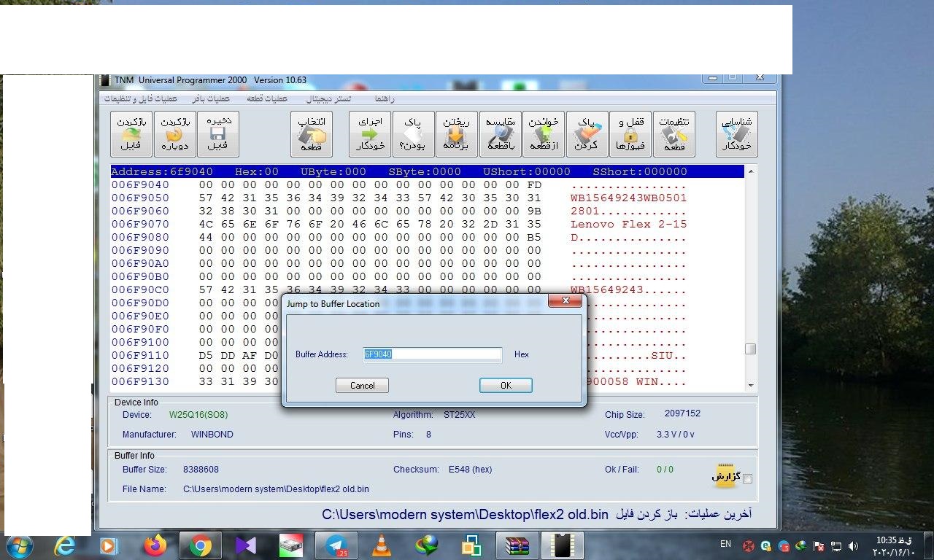Click the hex view scrollbar thumb
This screenshot has height=560, width=934.
point(750,349)
